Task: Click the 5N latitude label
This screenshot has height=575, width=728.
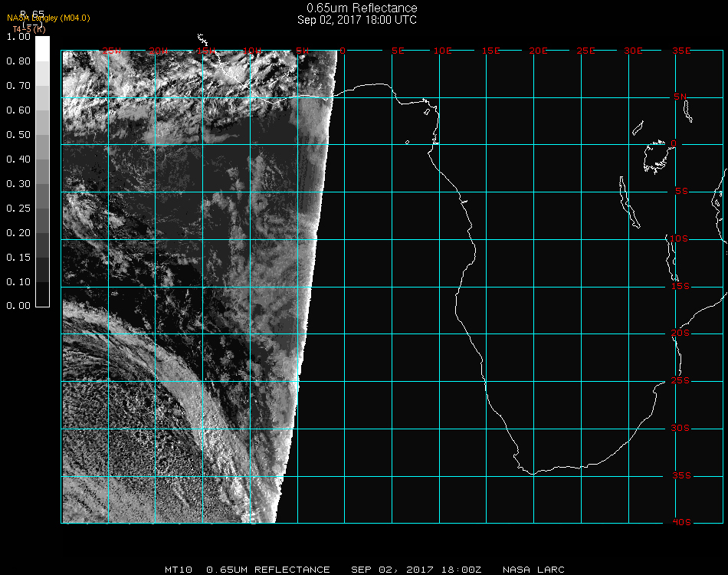Action: coord(680,97)
